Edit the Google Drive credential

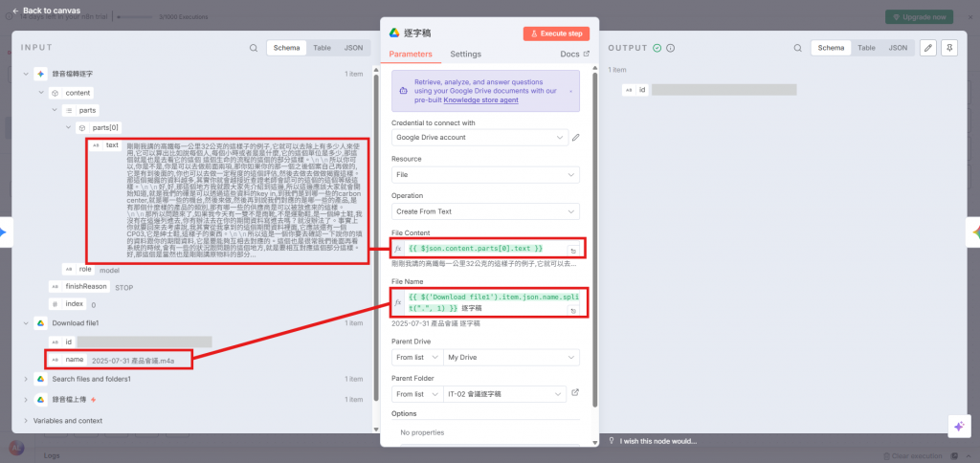tap(575, 138)
